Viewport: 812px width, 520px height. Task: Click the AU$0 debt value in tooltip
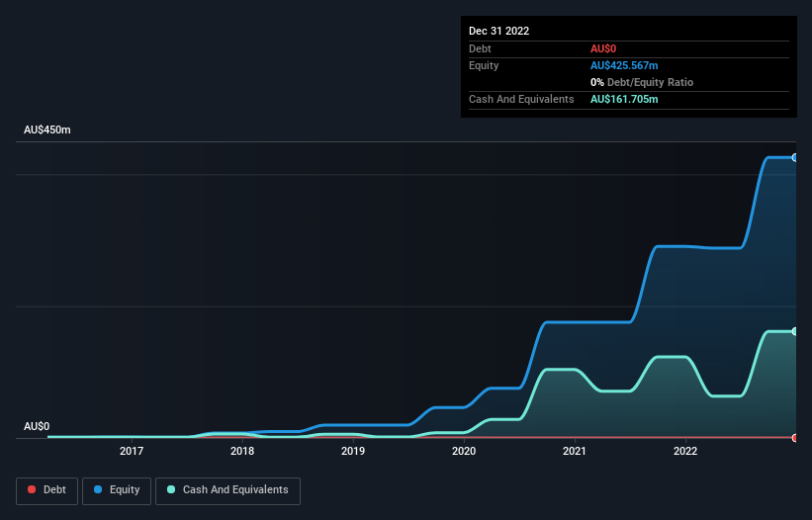point(603,48)
